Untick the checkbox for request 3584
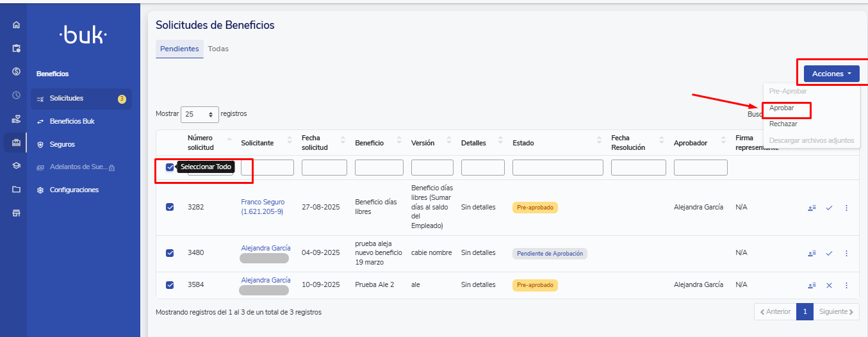Viewport: 868px width, 337px height. click(x=170, y=285)
